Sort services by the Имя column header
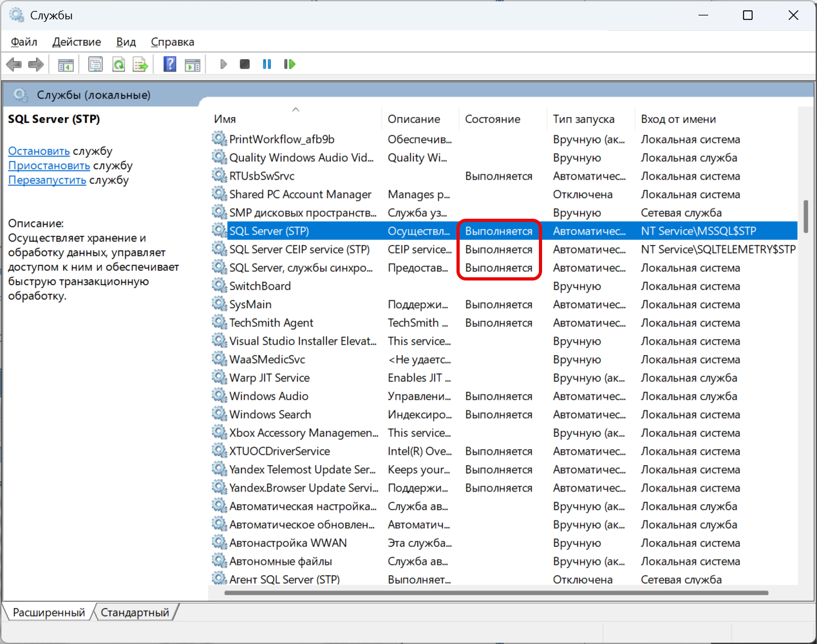The height and width of the screenshot is (644, 817). pos(296,119)
